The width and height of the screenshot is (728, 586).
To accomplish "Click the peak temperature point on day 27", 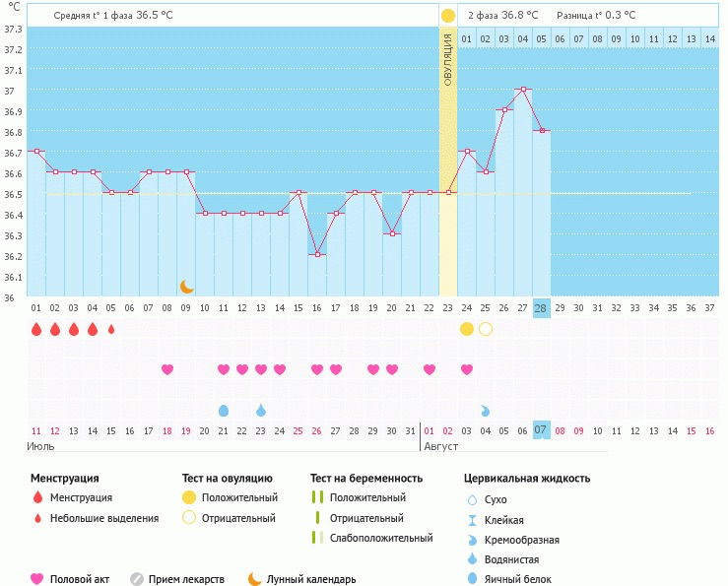I will pos(522,90).
